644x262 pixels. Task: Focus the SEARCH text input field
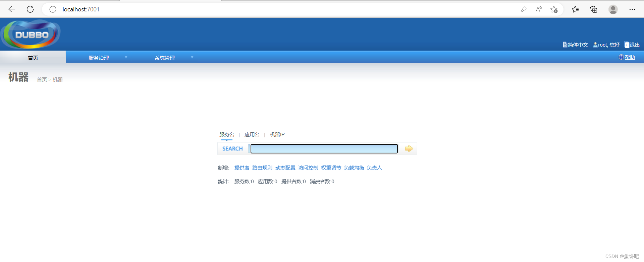tap(324, 149)
